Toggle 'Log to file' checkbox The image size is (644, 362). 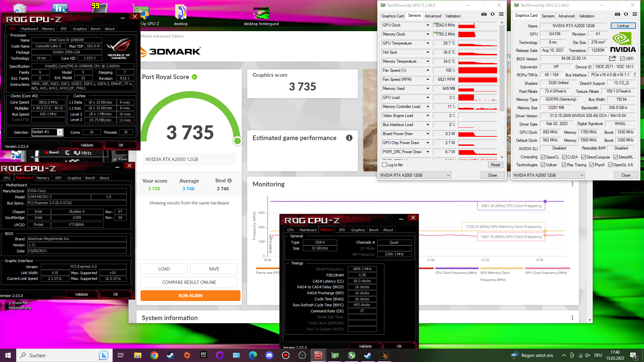tap(384, 165)
